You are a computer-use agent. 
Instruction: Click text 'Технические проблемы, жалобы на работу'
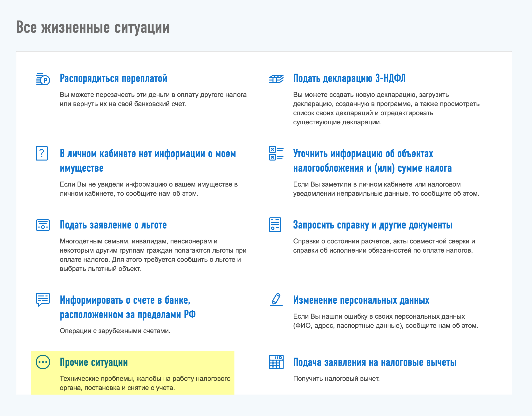[x=127, y=378]
